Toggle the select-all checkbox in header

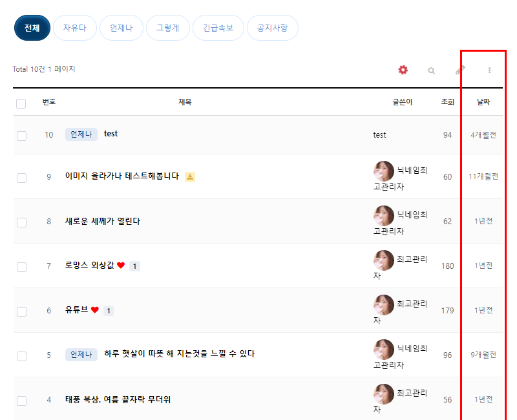[x=21, y=103]
